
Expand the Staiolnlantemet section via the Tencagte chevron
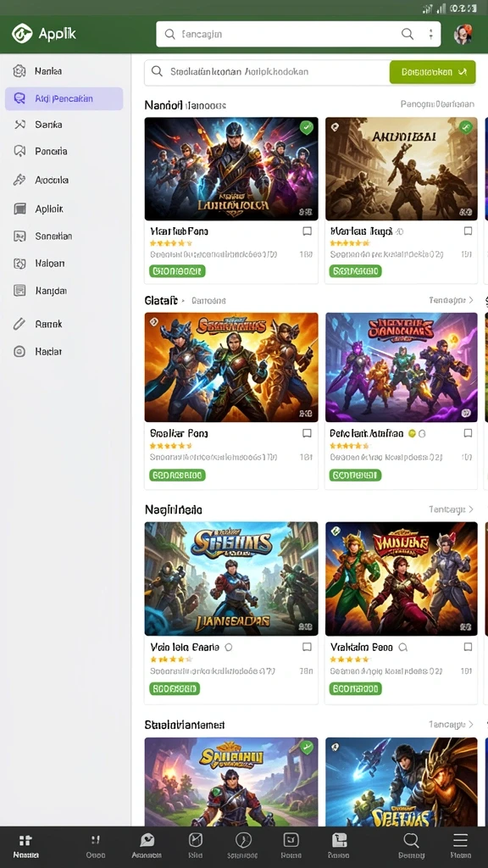tap(471, 724)
